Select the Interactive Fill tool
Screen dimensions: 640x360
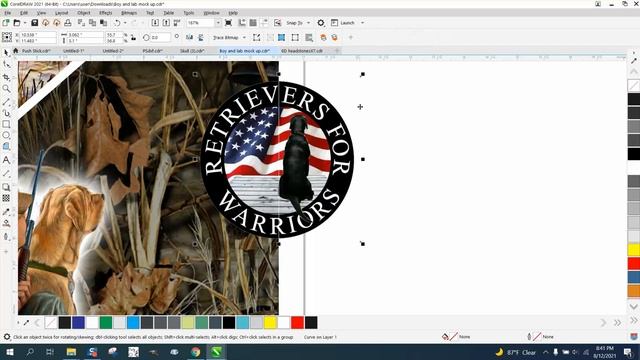tap(6, 223)
